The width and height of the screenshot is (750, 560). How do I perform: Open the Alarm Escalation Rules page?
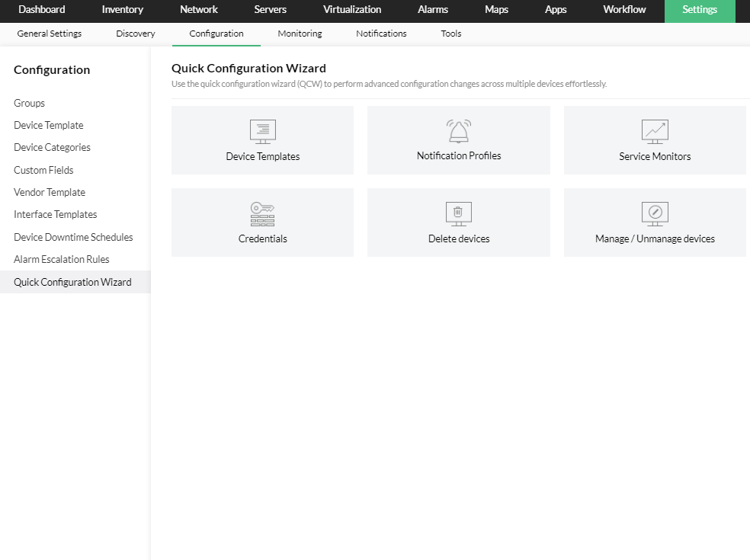point(61,259)
